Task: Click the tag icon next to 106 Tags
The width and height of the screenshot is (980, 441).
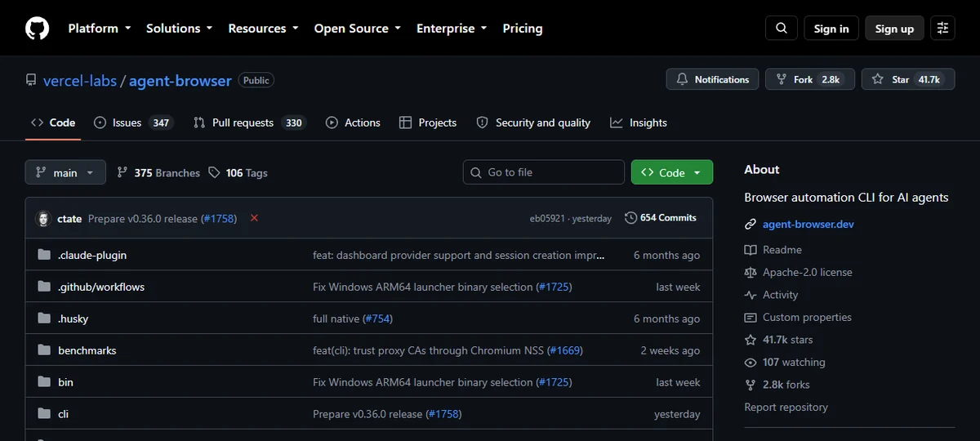Action: (x=214, y=172)
